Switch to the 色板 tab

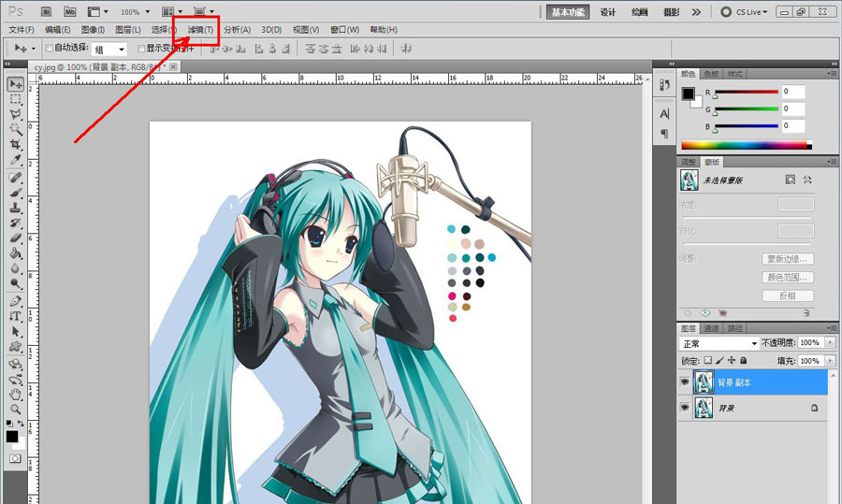pos(711,74)
